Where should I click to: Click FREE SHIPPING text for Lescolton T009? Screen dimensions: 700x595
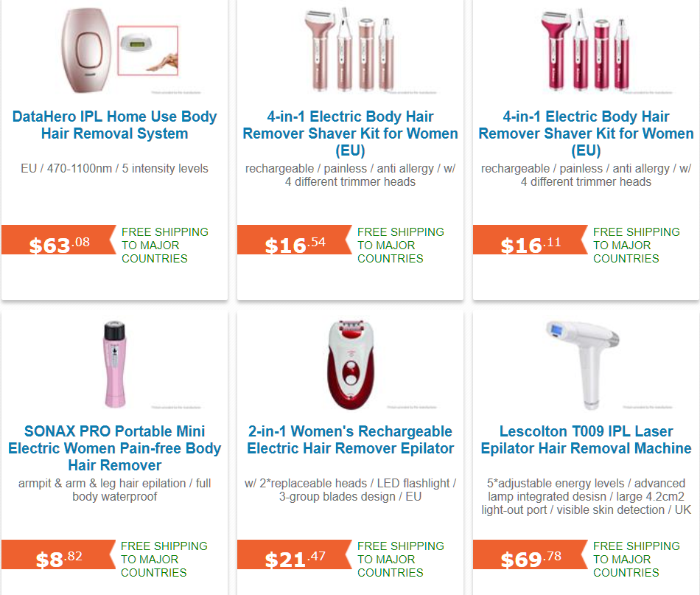click(637, 564)
